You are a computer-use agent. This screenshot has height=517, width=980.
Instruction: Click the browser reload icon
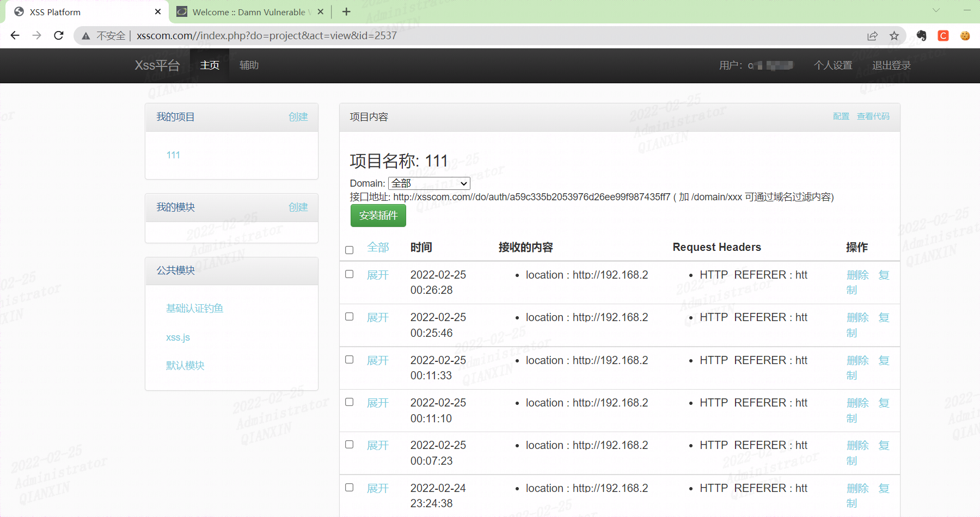point(59,35)
